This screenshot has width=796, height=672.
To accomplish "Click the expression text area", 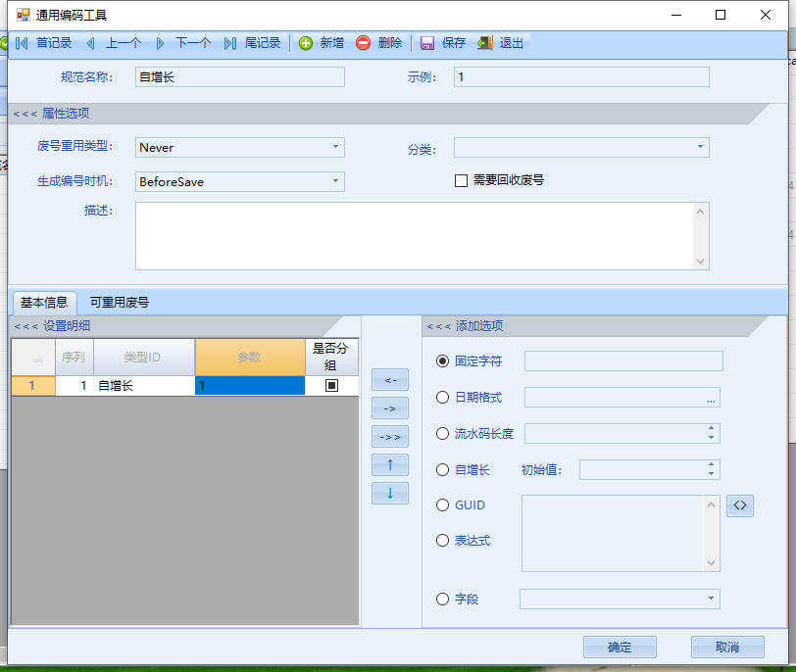I will point(613,534).
